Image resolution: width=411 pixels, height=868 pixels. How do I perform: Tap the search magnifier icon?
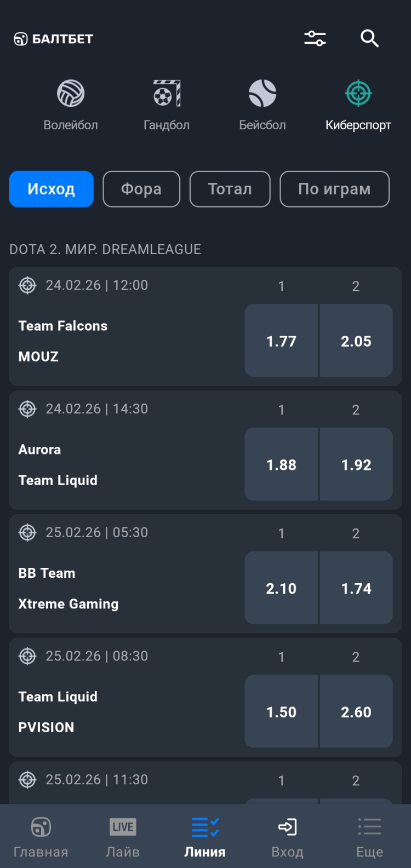[370, 38]
